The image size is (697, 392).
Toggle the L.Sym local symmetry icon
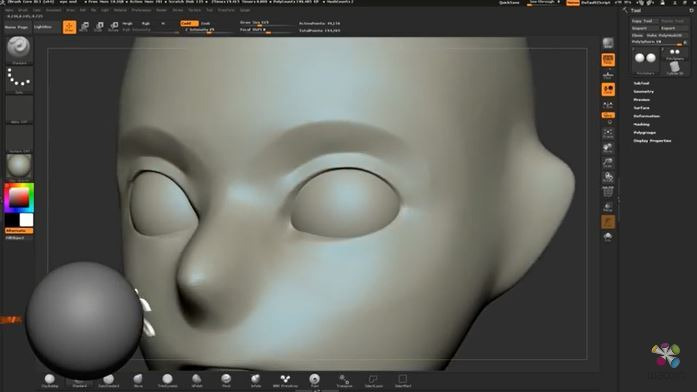608,105
